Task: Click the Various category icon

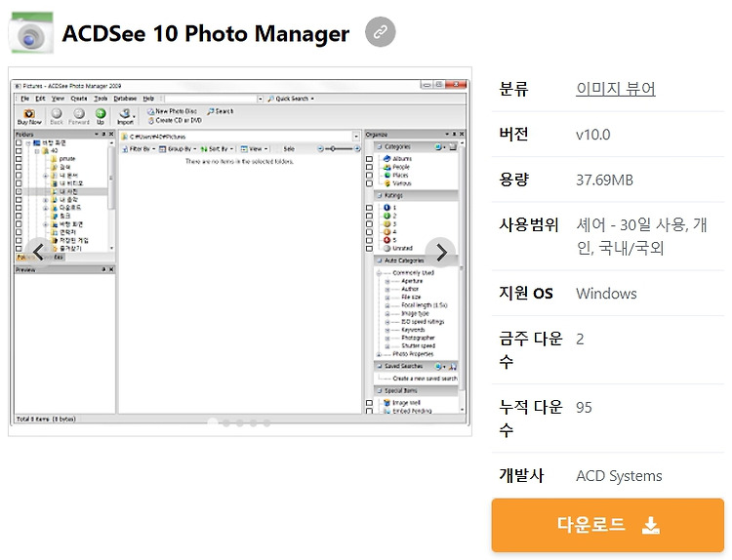Action: [386, 183]
